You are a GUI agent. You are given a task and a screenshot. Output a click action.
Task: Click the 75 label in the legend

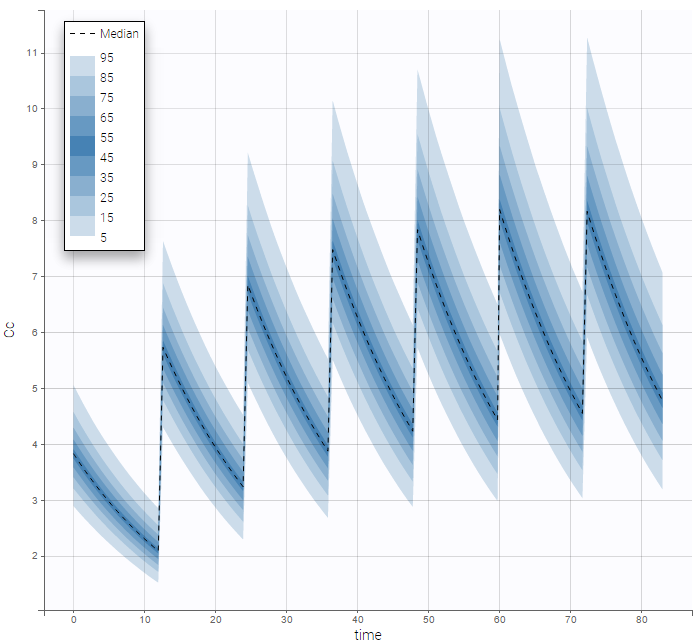107,98
